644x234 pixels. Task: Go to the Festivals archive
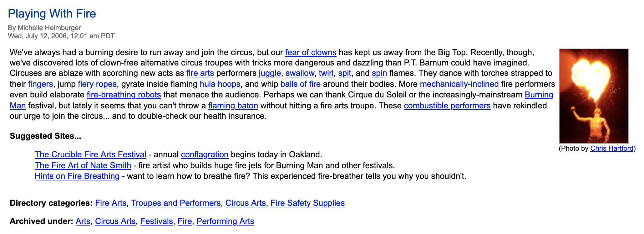(x=156, y=221)
